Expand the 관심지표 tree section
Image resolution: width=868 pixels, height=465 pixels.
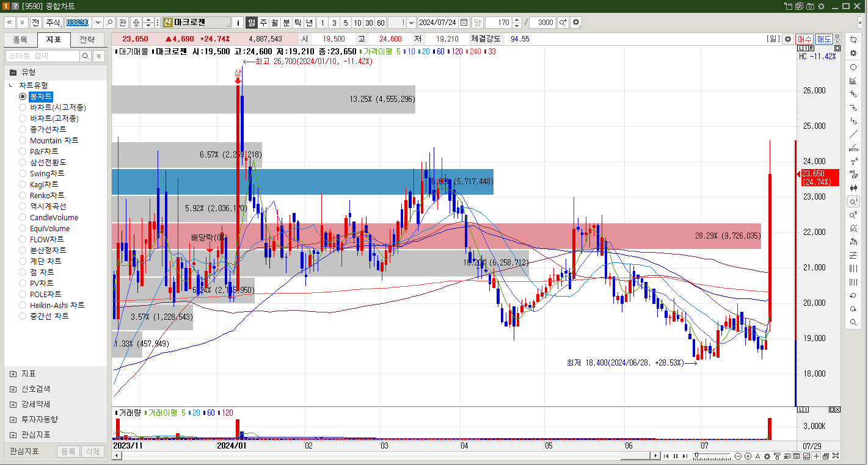13,434
